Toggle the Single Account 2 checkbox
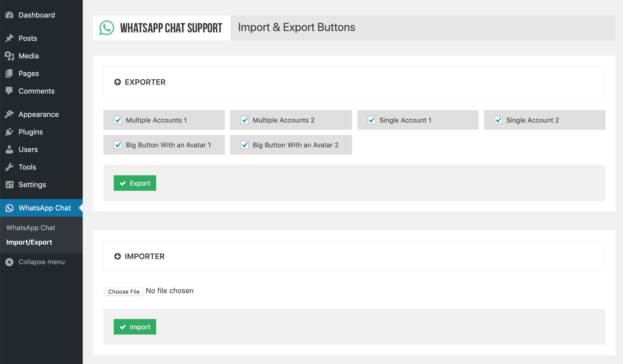The height and width of the screenshot is (364, 623). click(x=498, y=120)
